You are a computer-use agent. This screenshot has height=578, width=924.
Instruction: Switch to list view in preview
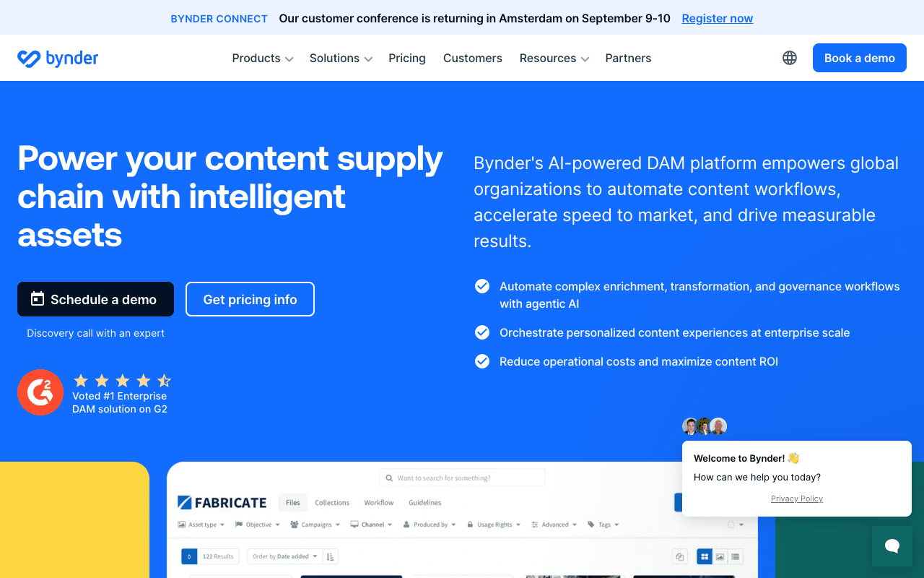tap(735, 556)
